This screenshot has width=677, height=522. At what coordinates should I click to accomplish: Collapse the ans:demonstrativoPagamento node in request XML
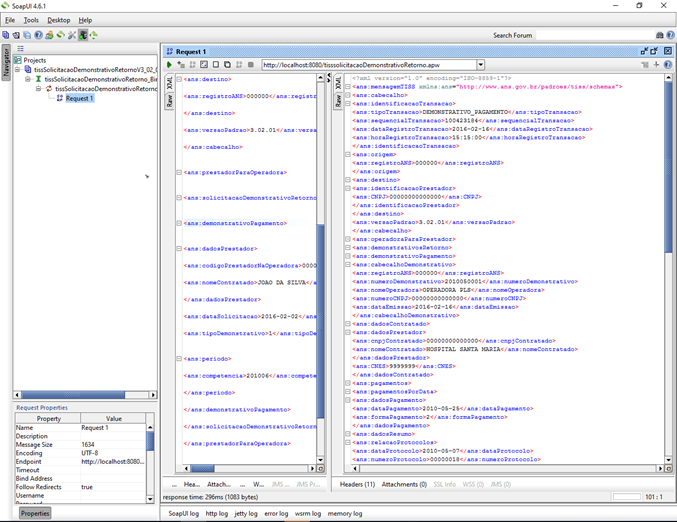(x=179, y=223)
